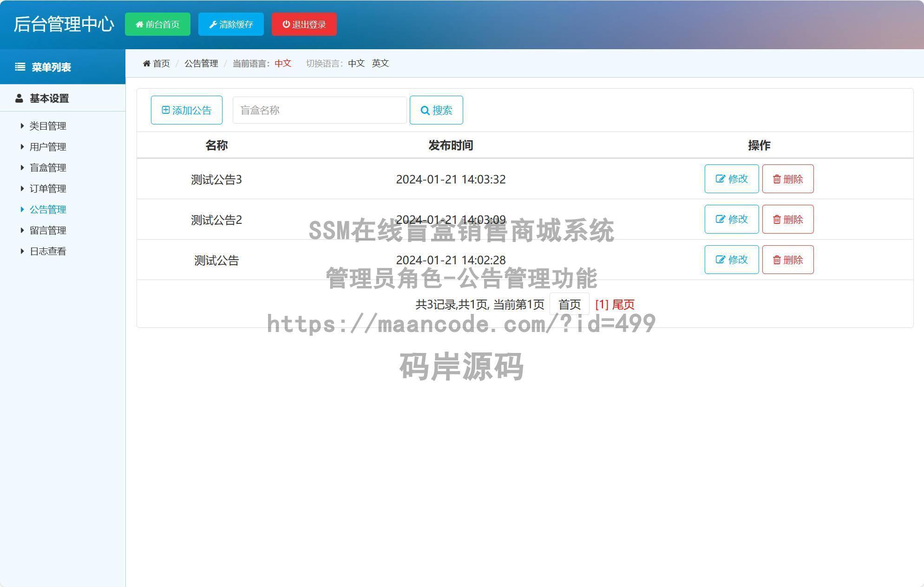The width and height of the screenshot is (924, 587).
Task: Click the arrow beside 用户管理
Action: [x=22, y=146]
